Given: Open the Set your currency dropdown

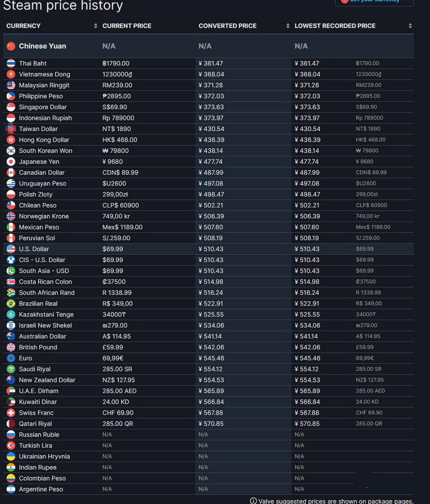Looking at the screenshot, I should point(374,1).
